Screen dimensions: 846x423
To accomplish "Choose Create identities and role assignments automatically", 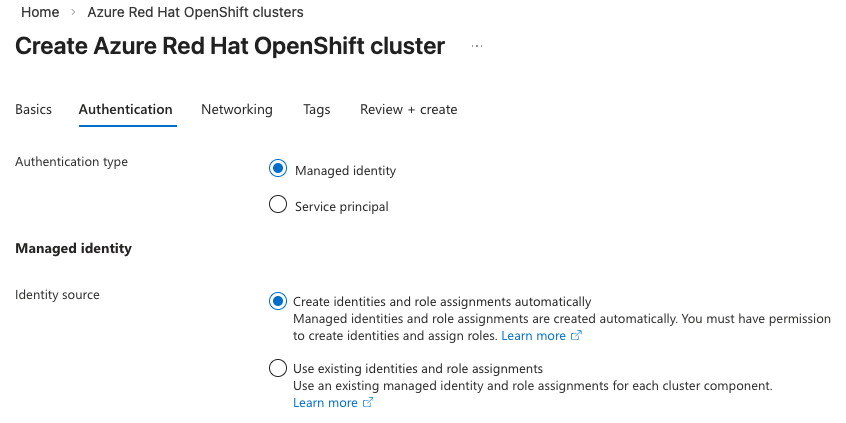I will [x=278, y=301].
